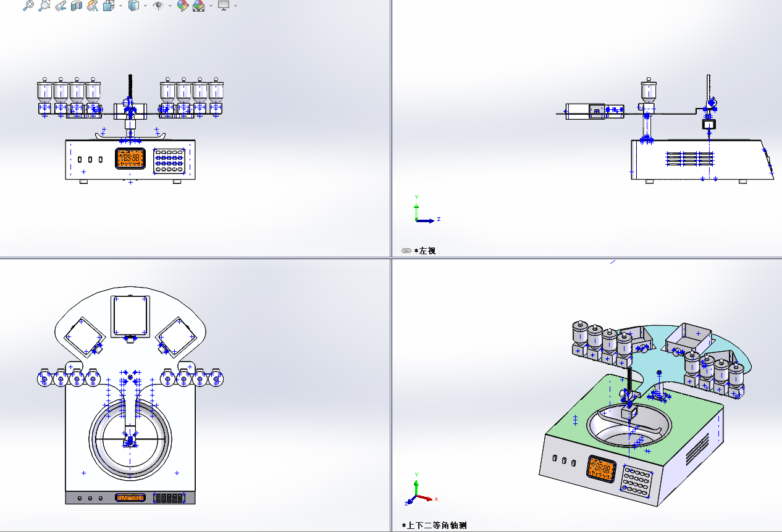The width and height of the screenshot is (782, 532).
Task: Select the side vent louvers in left view
Action: (689, 159)
